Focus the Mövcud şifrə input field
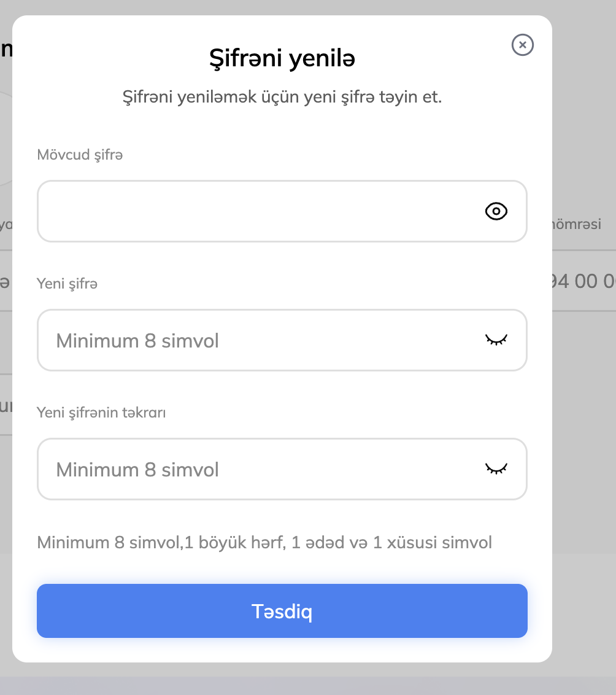The width and height of the screenshot is (616, 695). 258,211
